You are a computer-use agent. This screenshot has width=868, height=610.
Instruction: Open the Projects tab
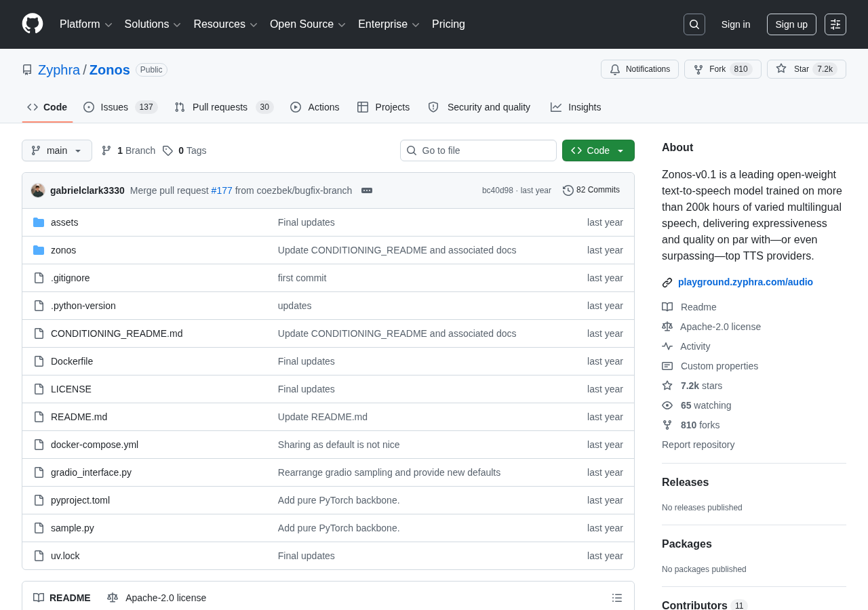pyautogui.click(x=384, y=107)
